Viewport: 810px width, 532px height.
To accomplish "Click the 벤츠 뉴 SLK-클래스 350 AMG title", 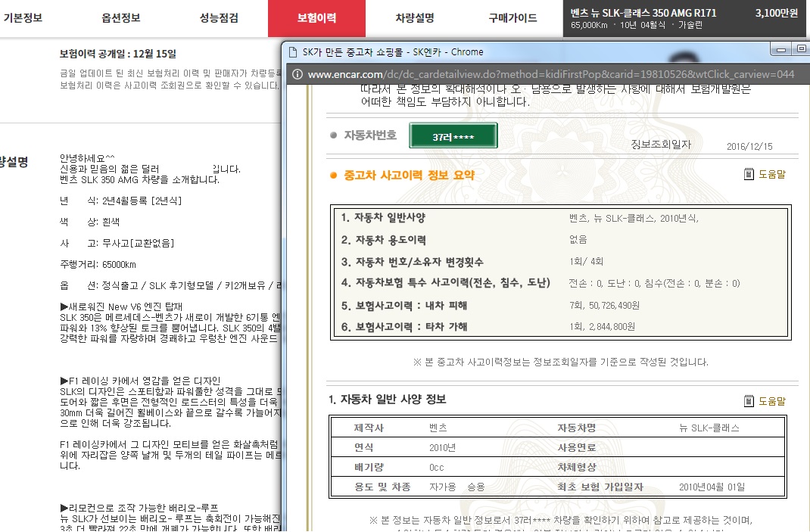I will pyautogui.click(x=643, y=13).
